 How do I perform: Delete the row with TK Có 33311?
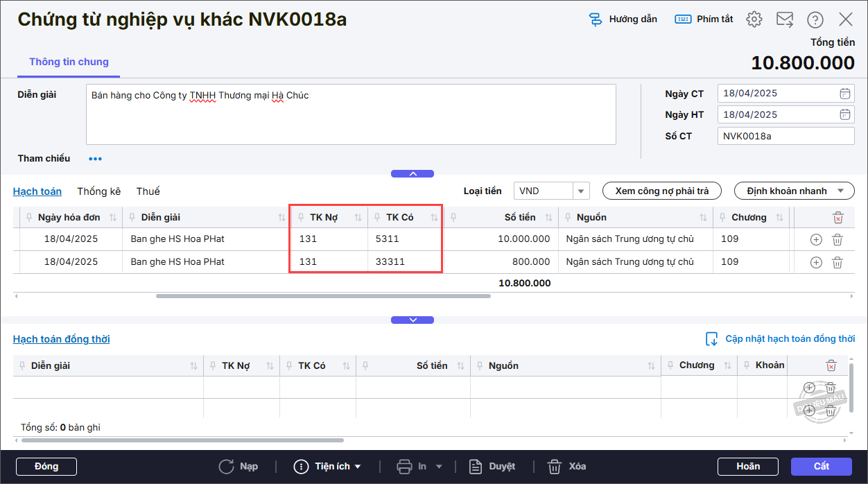click(837, 262)
